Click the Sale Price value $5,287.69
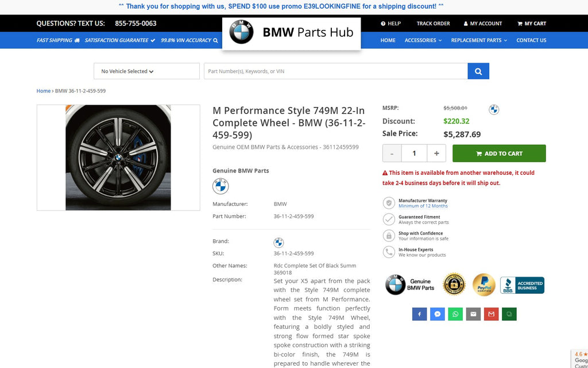The width and height of the screenshot is (588, 368). tap(462, 135)
